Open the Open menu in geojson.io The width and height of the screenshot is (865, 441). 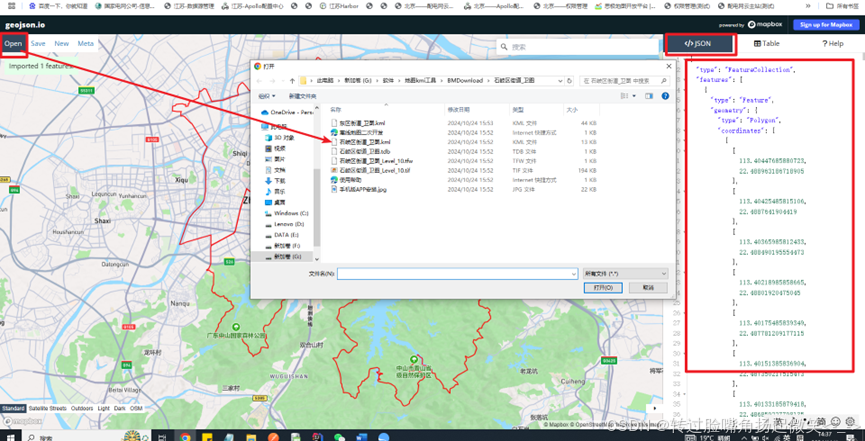tap(13, 44)
